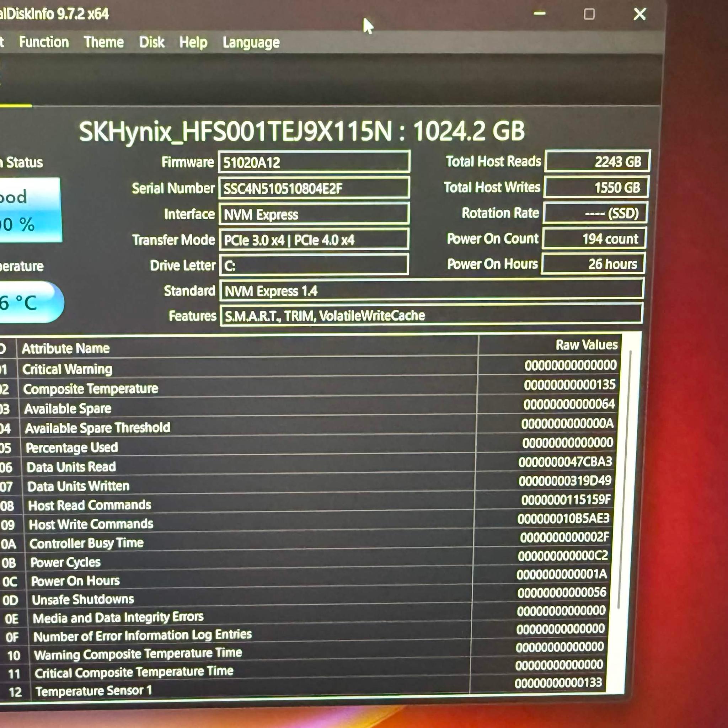This screenshot has height=728, width=728.
Task: Click the Total Host Reads value
Action: [x=597, y=162]
